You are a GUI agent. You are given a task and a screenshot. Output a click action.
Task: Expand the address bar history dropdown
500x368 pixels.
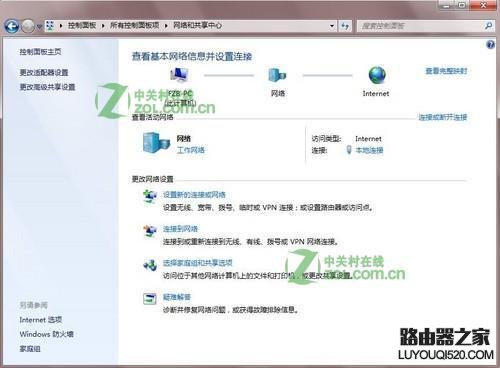(332, 26)
